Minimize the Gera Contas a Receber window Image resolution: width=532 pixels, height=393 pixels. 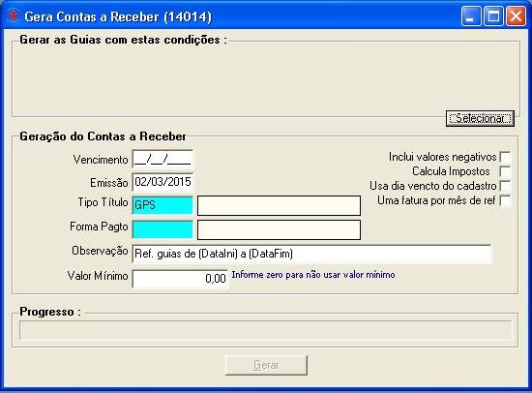point(471,15)
